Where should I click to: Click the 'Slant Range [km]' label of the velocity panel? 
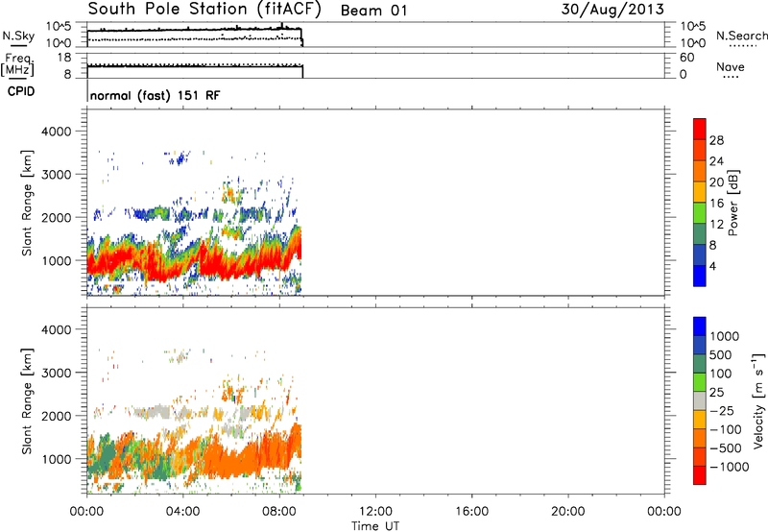pyautogui.click(x=27, y=401)
